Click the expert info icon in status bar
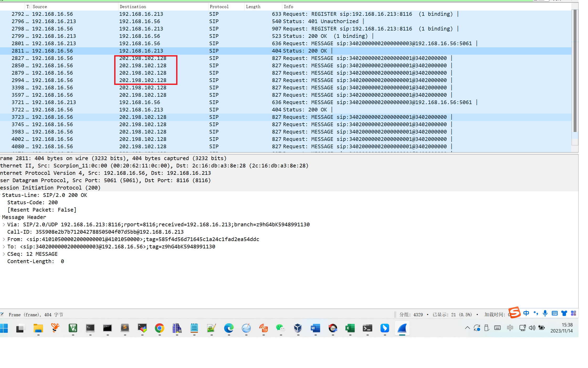588x368 pixels. click(x=2, y=314)
